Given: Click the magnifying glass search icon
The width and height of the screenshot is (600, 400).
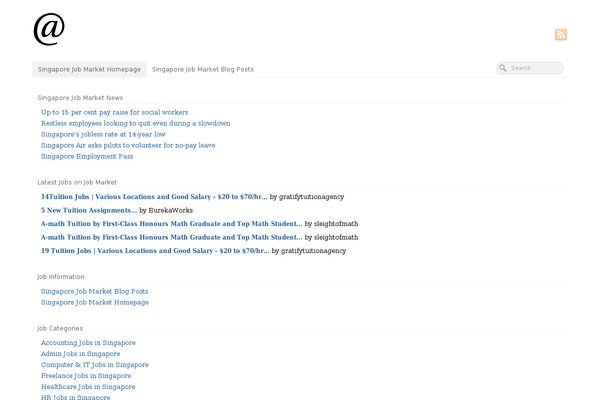Looking at the screenshot, I should coord(502,68).
